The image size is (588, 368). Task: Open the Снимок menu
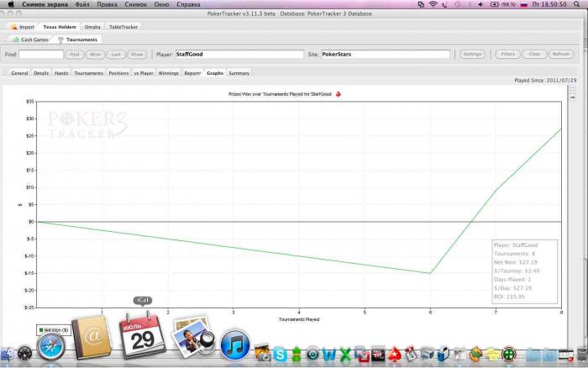(136, 4)
